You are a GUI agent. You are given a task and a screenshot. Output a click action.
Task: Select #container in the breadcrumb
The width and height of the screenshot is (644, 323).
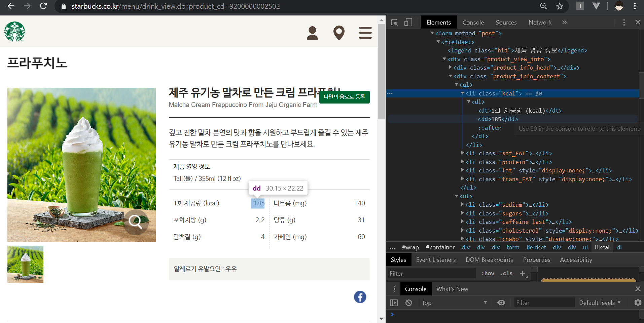[x=440, y=247]
